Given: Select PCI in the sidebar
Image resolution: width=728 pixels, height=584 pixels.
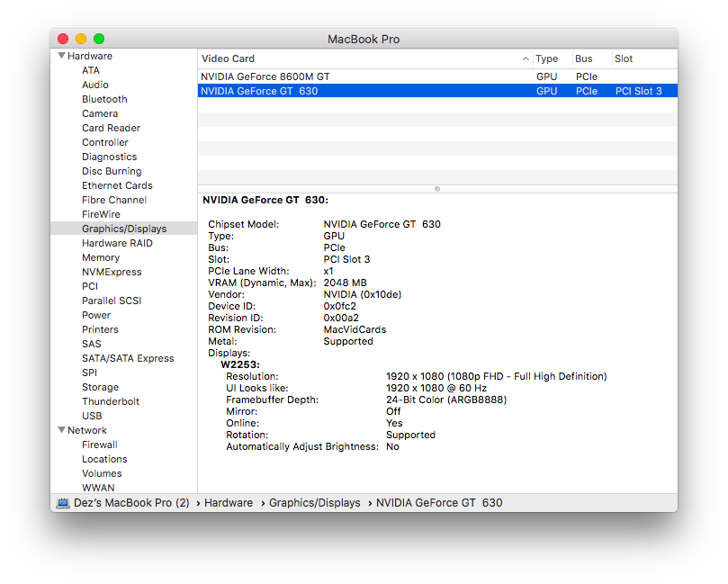Looking at the screenshot, I should (90, 286).
